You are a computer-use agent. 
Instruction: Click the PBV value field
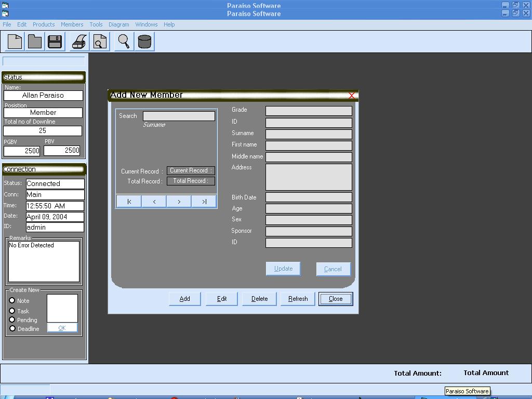pos(62,151)
